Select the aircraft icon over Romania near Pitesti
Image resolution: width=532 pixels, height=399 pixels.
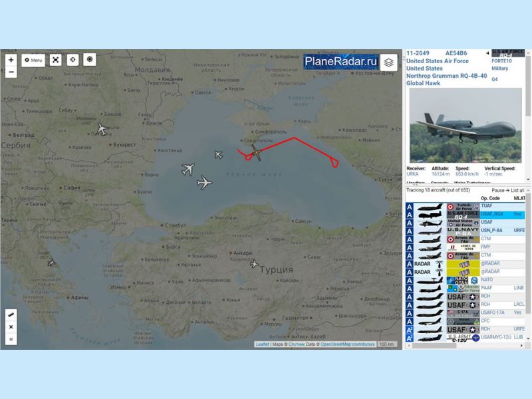[102, 129]
